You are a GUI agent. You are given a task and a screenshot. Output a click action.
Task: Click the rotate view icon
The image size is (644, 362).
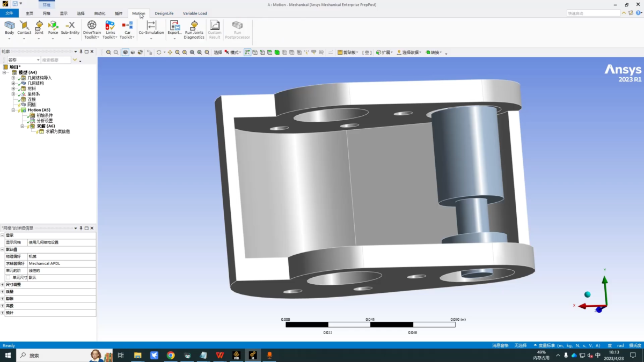[159, 53]
